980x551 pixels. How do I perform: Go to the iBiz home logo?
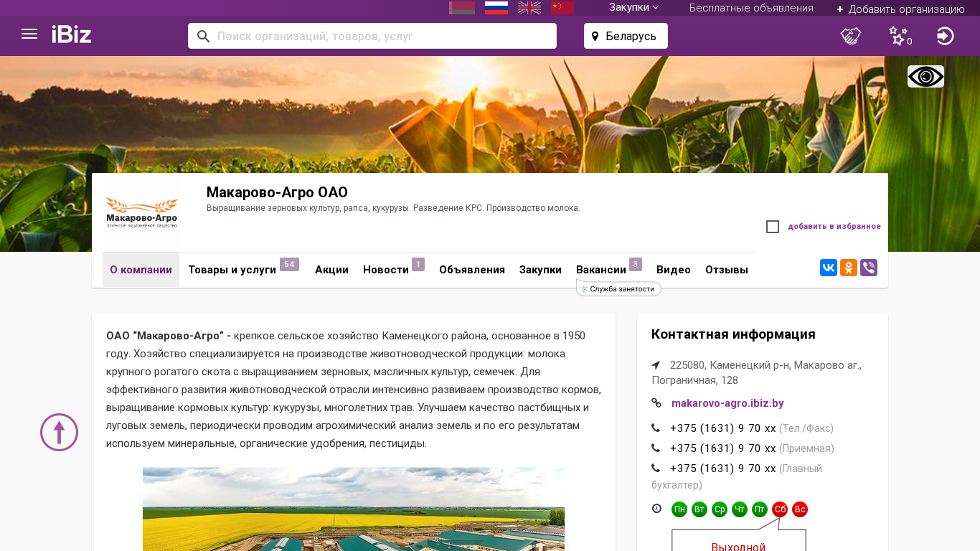coord(72,34)
